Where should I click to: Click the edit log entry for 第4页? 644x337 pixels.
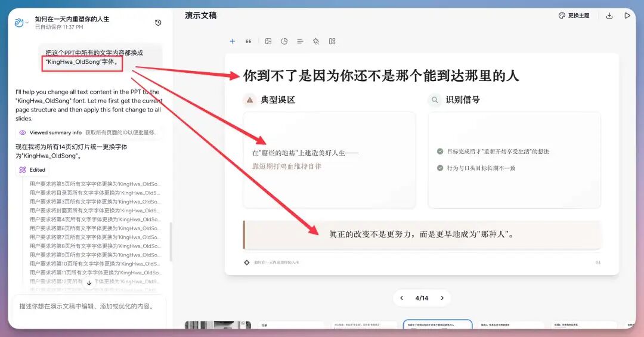95,219
